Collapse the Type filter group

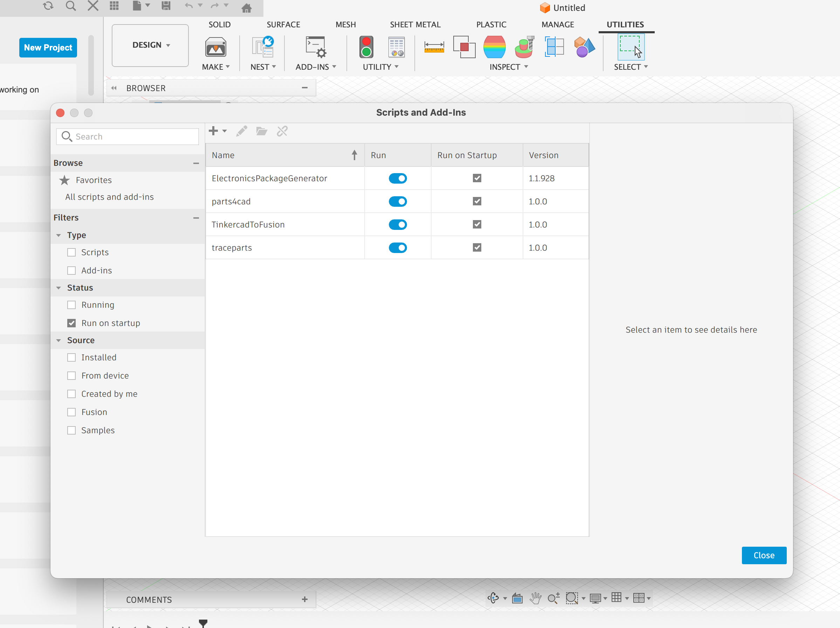(58, 235)
